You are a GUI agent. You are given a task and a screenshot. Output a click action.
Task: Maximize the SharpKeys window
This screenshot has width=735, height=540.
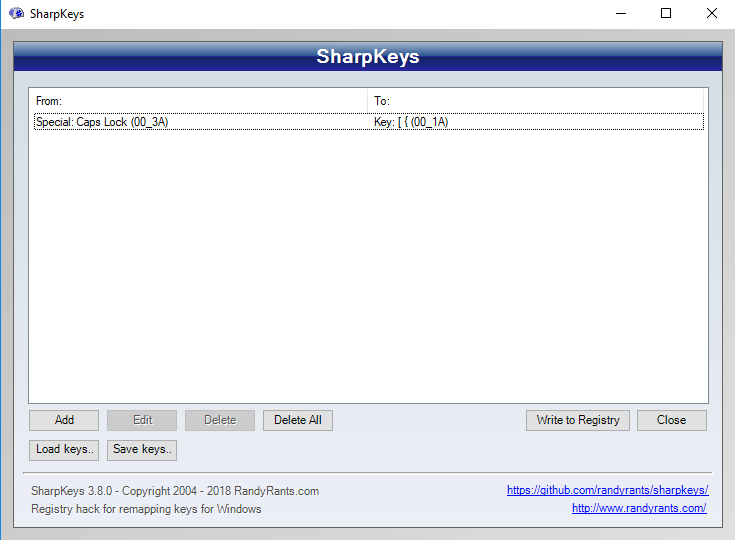click(x=666, y=14)
